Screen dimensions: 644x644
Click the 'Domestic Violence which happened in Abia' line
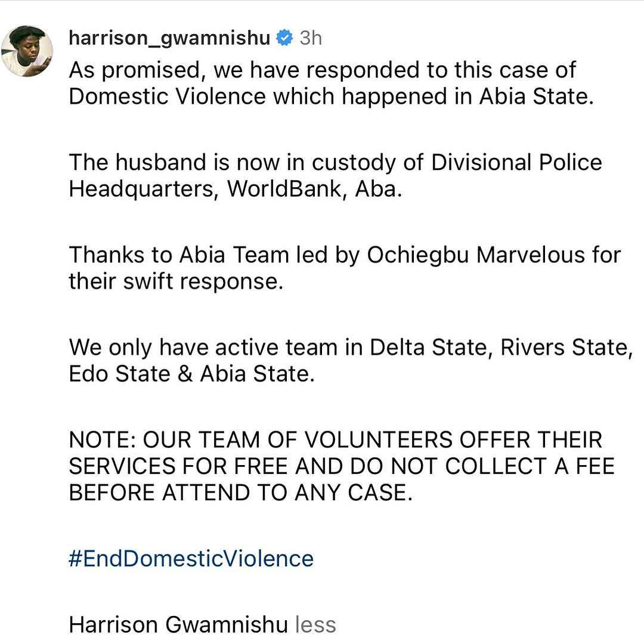[x=331, y=97]
